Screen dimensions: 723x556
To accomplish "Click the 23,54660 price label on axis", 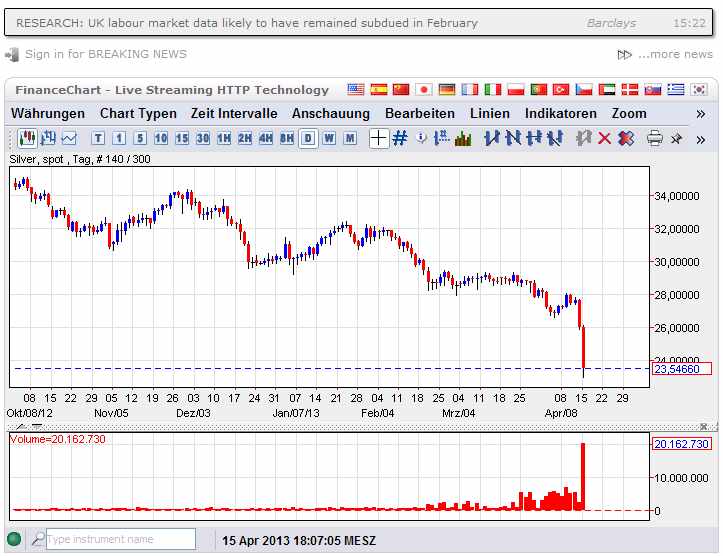I will pyautogui.click(x=682, y=369).
